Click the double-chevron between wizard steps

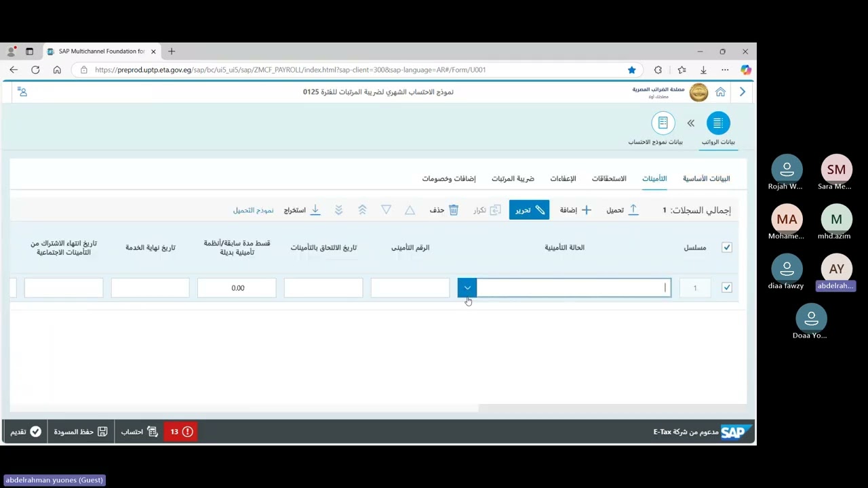690,123
